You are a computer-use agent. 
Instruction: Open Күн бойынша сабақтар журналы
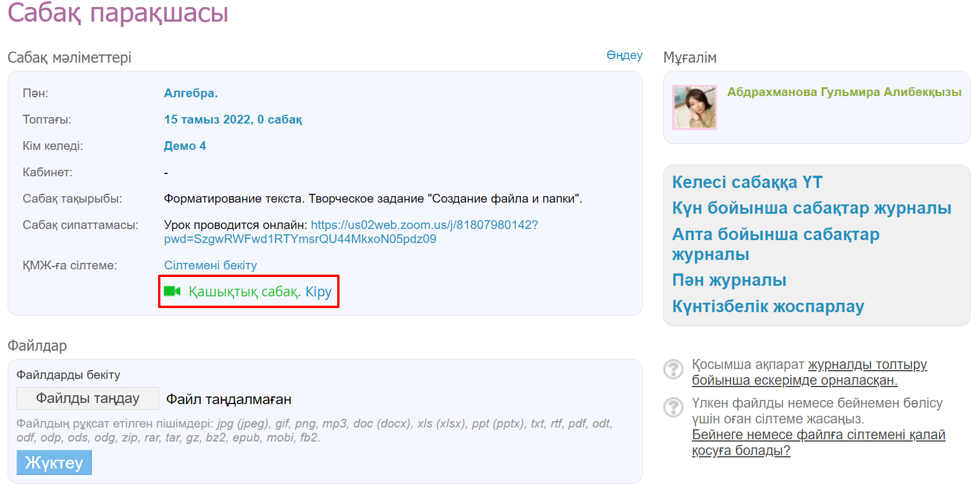(811, 208)
